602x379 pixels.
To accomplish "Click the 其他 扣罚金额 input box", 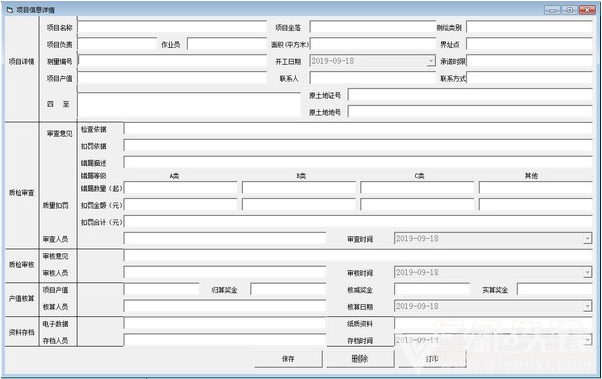I will pos(536,205).
